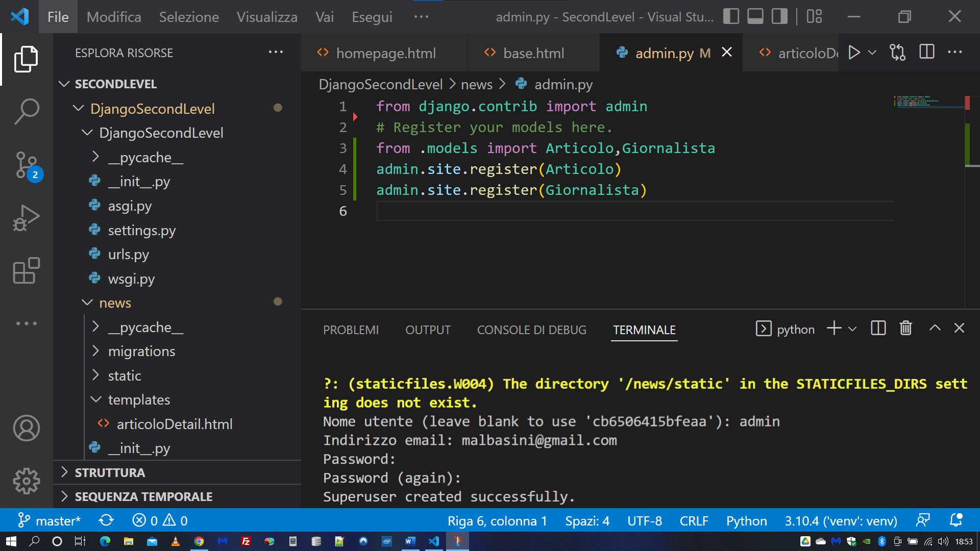This screenshot has height=551, width=980.
Task: Toggle the primary side bar layout button
Action: (x=731, y=16)
